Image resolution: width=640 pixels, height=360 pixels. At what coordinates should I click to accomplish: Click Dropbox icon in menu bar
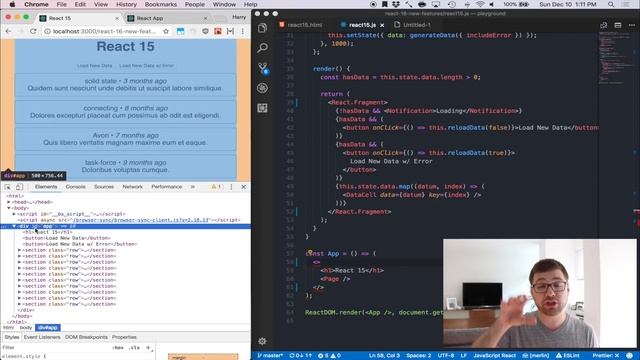[x=396, y=4]
